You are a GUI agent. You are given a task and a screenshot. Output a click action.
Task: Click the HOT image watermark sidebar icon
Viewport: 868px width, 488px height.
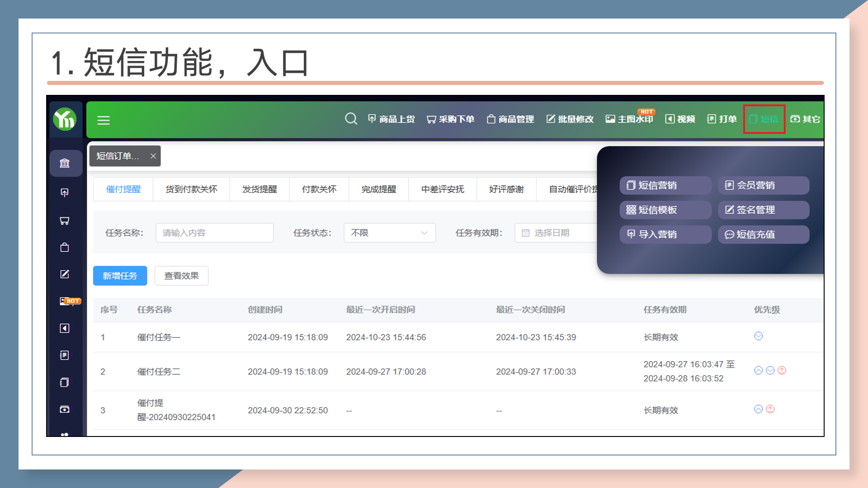tap(65, 301)
